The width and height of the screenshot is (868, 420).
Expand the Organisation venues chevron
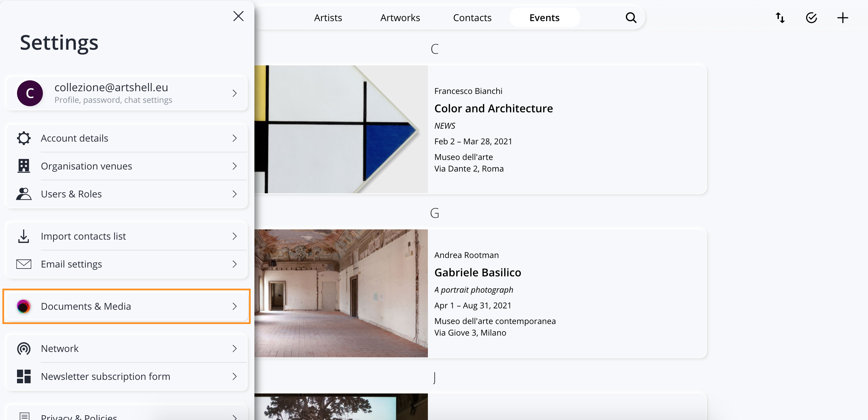click(235, 166)
